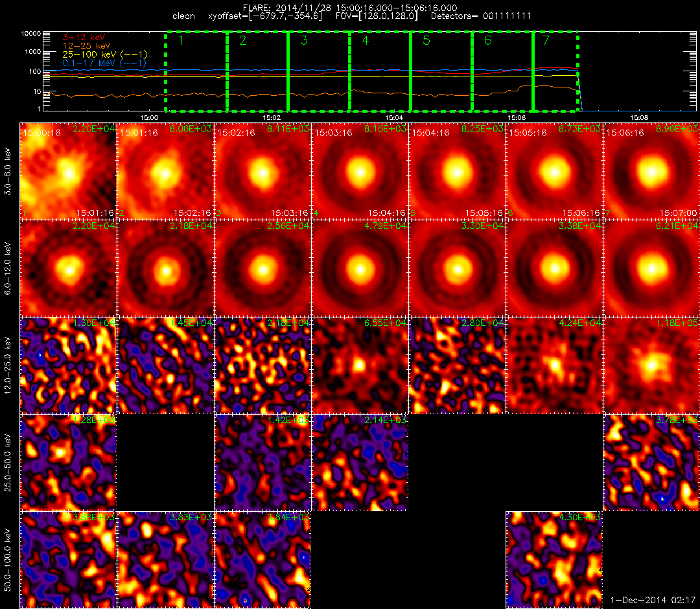Pick the 3.0-6.0 keV image starting 15:06:16
This screenshot has width=700, height=609.
coord(652,171)
